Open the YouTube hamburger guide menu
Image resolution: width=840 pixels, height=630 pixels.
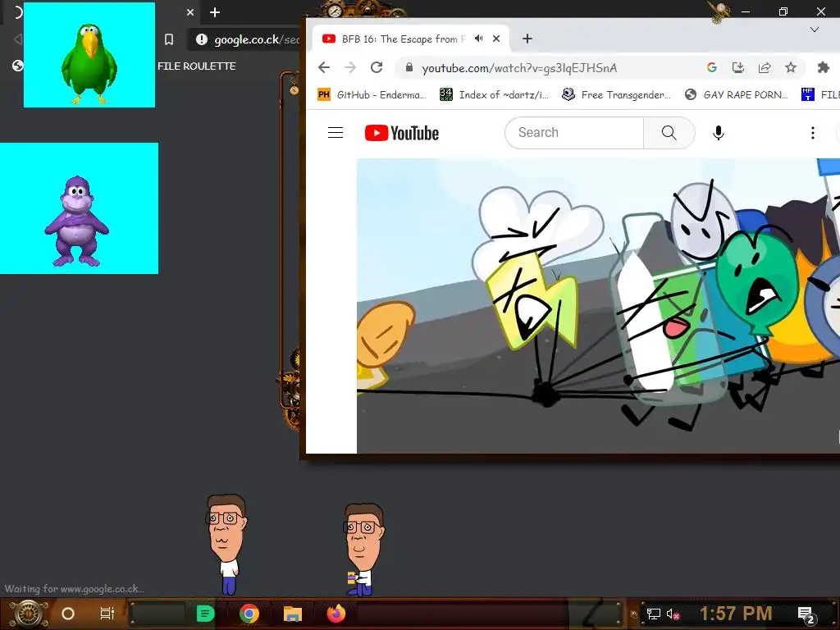tap(336, 132)
